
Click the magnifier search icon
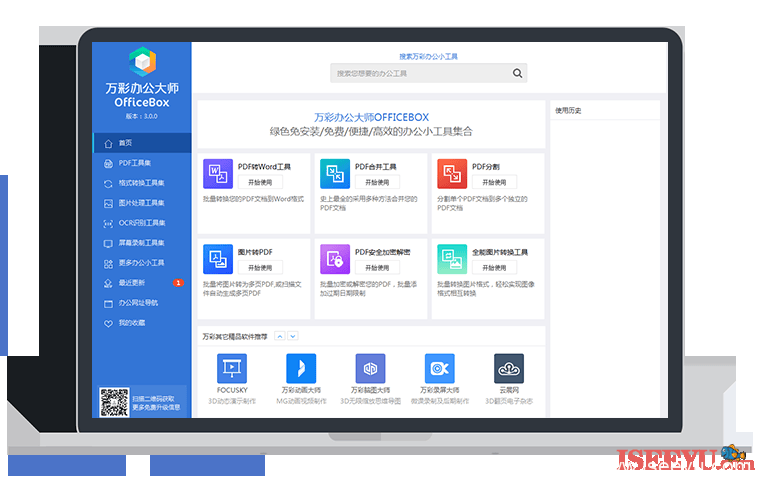[x=517, y=73]
